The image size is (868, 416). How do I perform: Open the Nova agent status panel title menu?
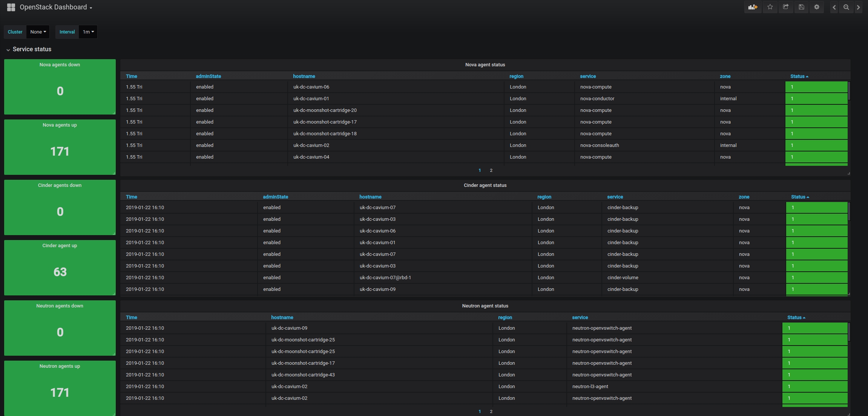485,65
